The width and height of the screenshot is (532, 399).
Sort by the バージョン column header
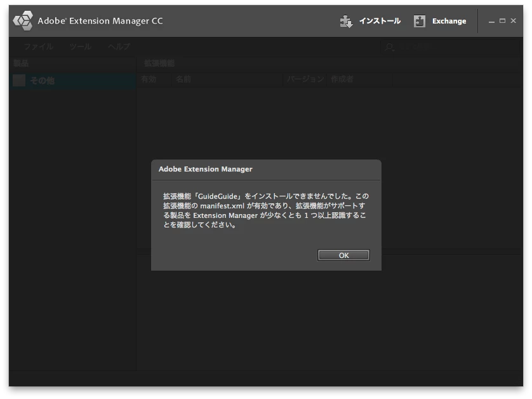click(x=305, y=79)
